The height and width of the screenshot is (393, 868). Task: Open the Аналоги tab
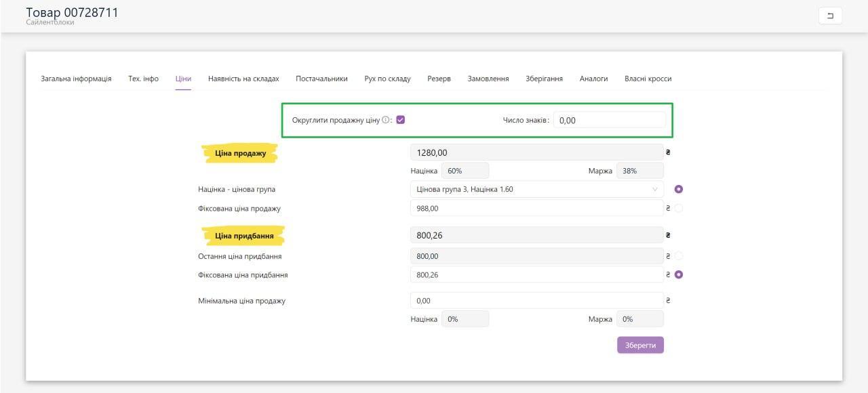(x=593, y=79)
